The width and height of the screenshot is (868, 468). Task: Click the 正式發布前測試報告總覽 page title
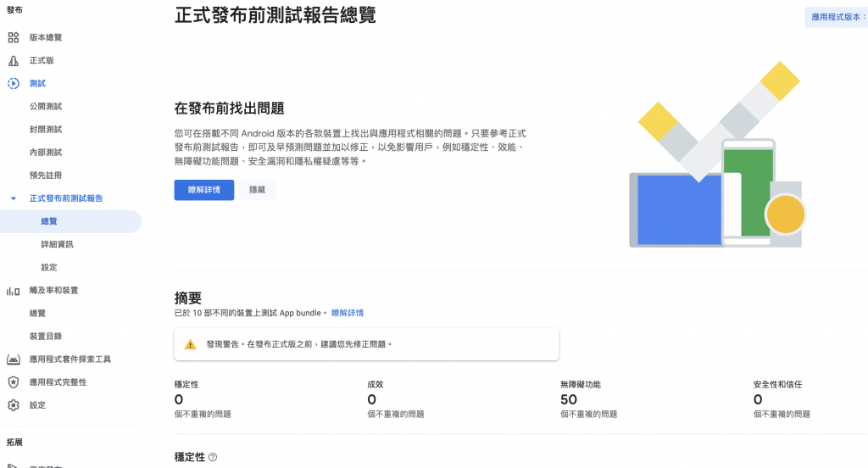[275, 15]
